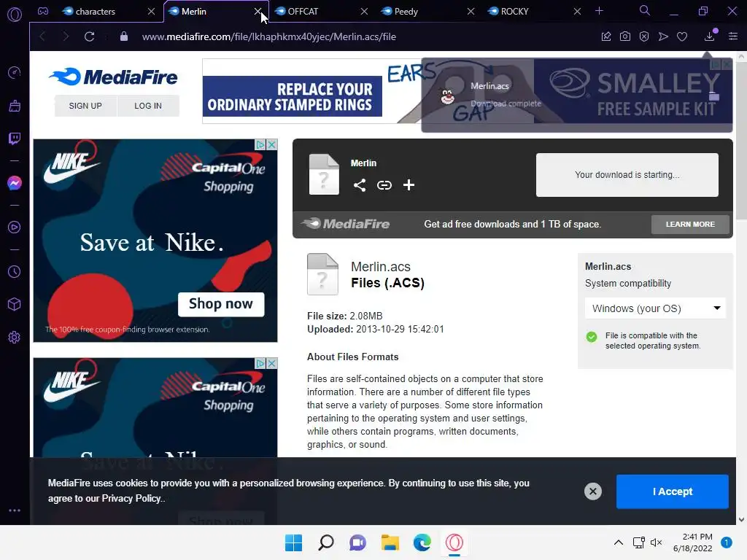Viewport: 747px width, 560px height.
Task: Open Messenger in sidebar
Action: [15, 183]
